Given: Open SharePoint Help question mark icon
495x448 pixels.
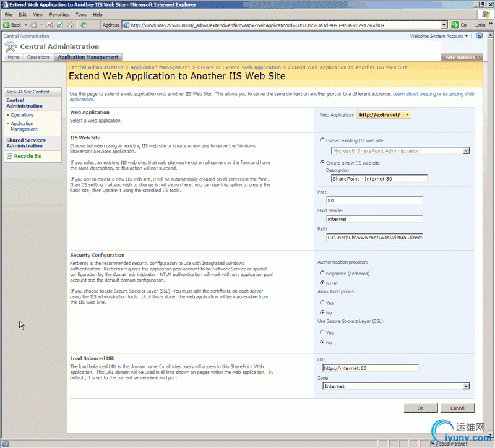Looking at the screenshot, I should [480, 36].
